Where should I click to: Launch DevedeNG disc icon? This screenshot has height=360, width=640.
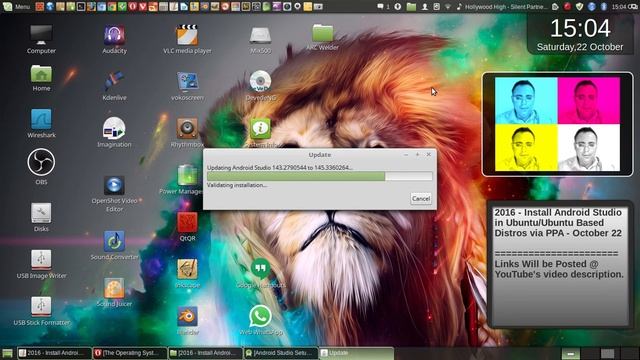(x=260, y=86)
